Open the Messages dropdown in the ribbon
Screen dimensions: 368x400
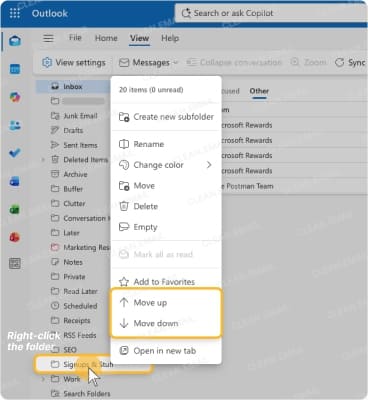pos(149,62)
